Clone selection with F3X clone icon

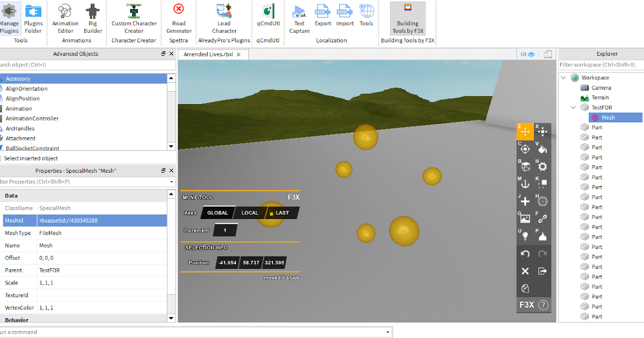point(525,289)
